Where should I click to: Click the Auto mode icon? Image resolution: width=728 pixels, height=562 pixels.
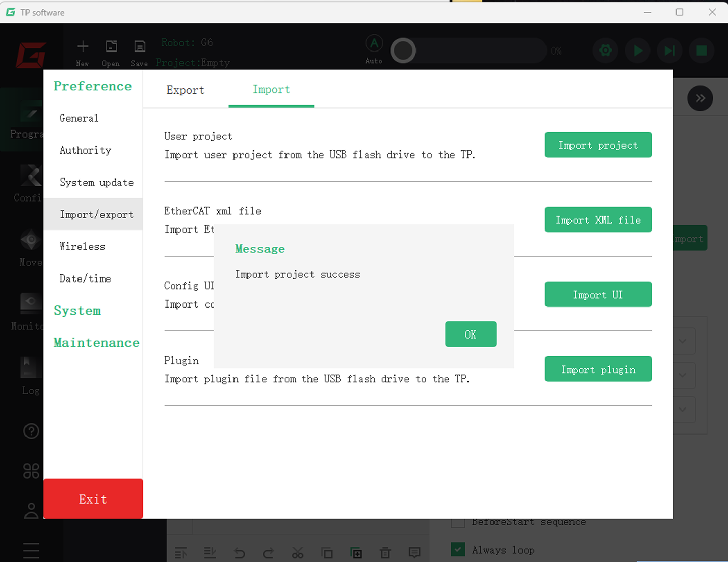pos(374,44)
